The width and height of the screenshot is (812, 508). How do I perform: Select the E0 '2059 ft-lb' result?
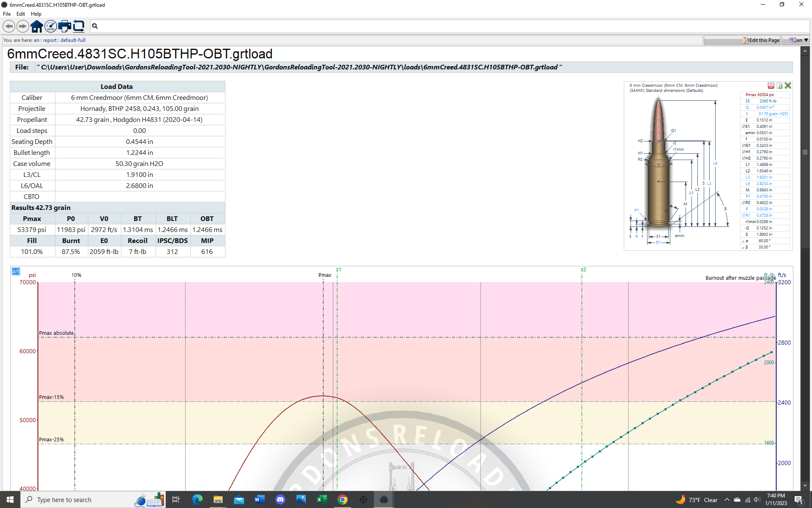click(x=104, y=252)
